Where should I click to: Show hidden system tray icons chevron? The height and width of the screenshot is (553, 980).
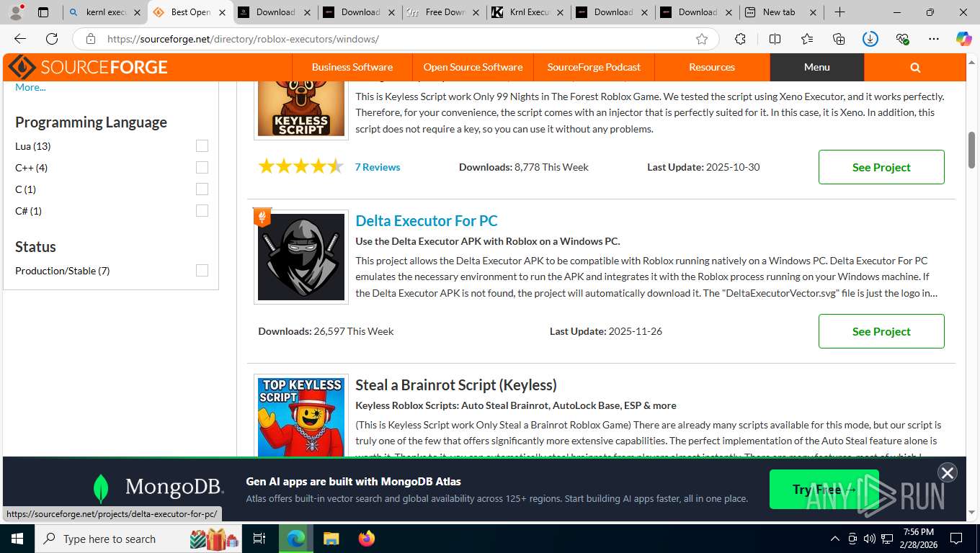pyautogui.click(x=835, y=539)
